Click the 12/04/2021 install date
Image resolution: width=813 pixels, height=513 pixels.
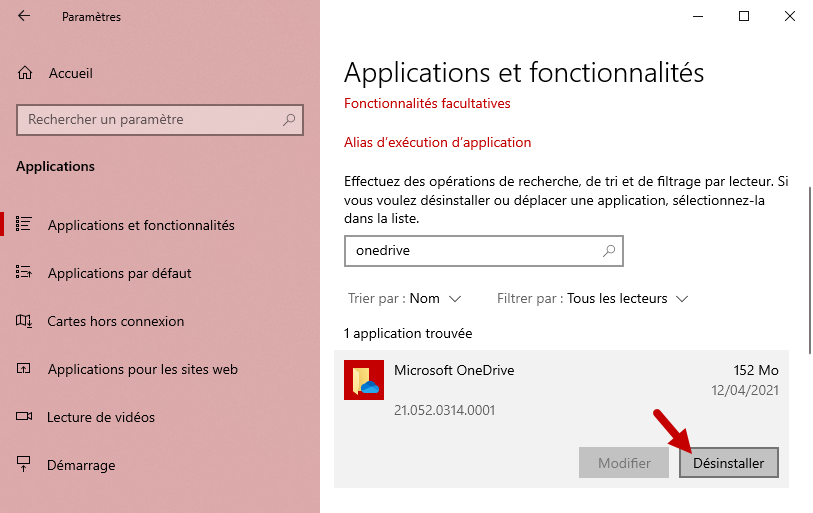745,390
